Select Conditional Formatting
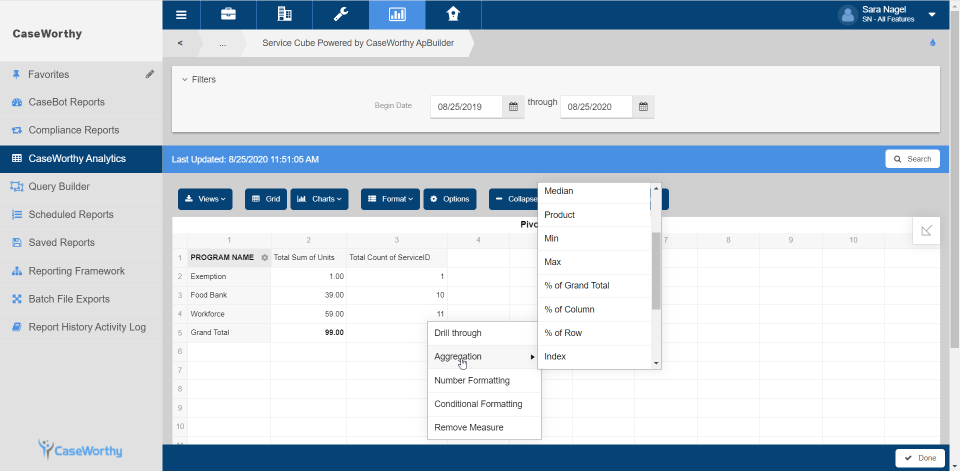Screen dimensions: 960x471 point(484,404)
